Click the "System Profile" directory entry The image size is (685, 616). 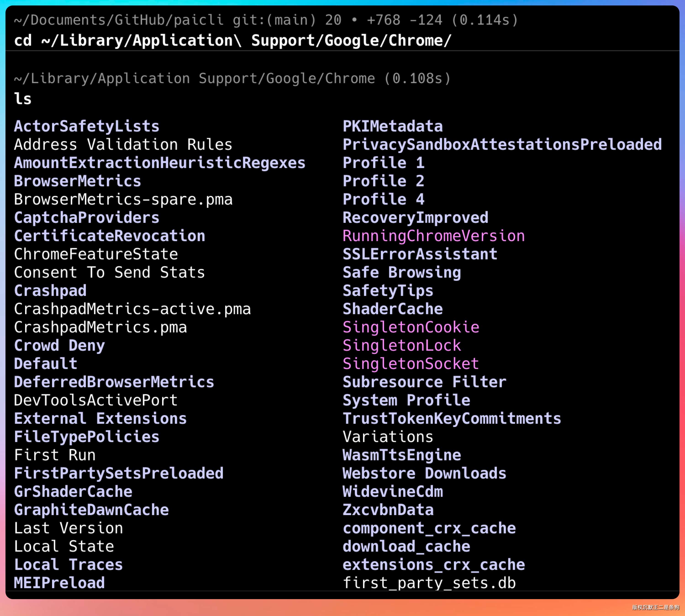[x=406, y=400]
